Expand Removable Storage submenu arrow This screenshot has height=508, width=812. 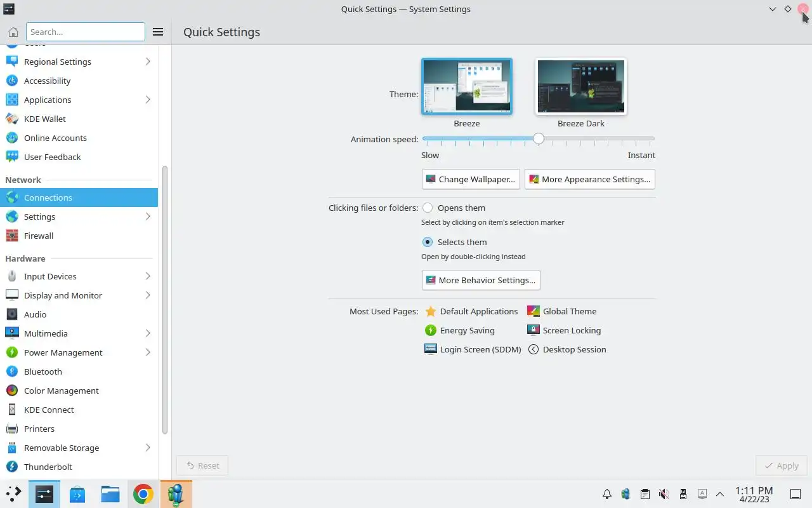point(148,448)
